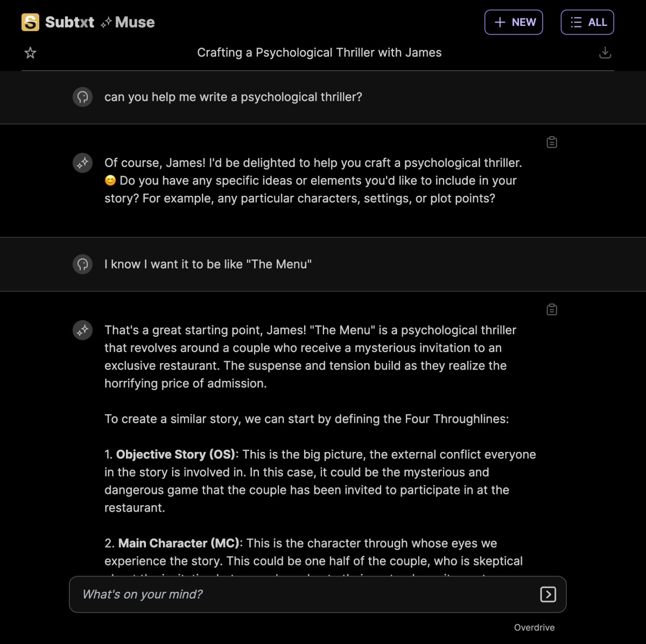This screenshot has height=644, width=646.
Task: Open a new conversation with NEW
Action: (x=514, y=22)
